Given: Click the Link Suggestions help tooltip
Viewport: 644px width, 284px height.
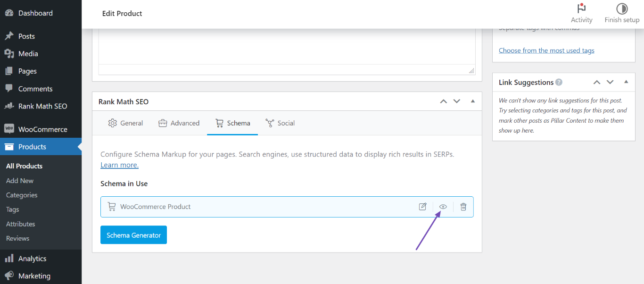Looking at the screenshot, I should coord(559,82).
